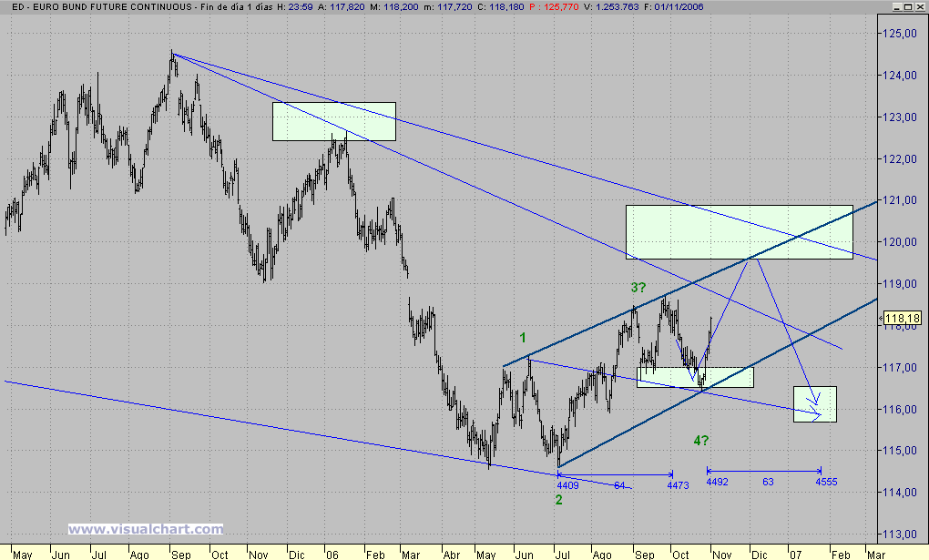Click the current price tag 118,18
Image resolution: width=929 pixels, height=560 pixels.
903,318
